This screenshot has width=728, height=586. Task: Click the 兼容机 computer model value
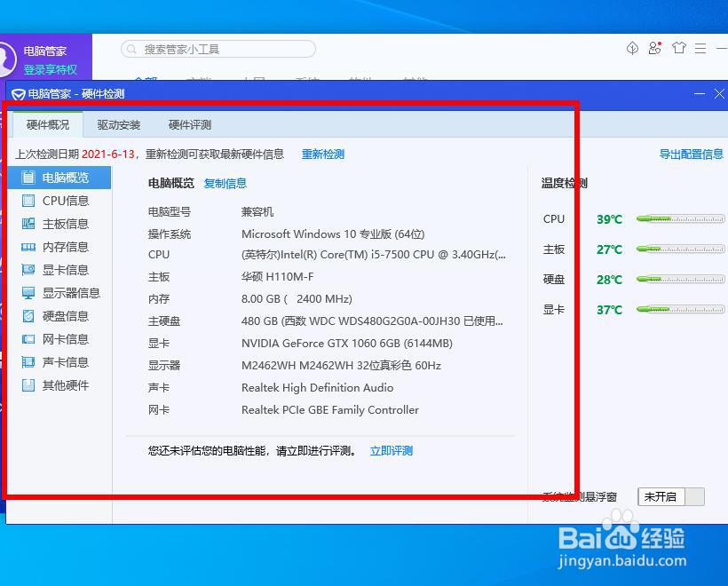(x=257, y=212)
